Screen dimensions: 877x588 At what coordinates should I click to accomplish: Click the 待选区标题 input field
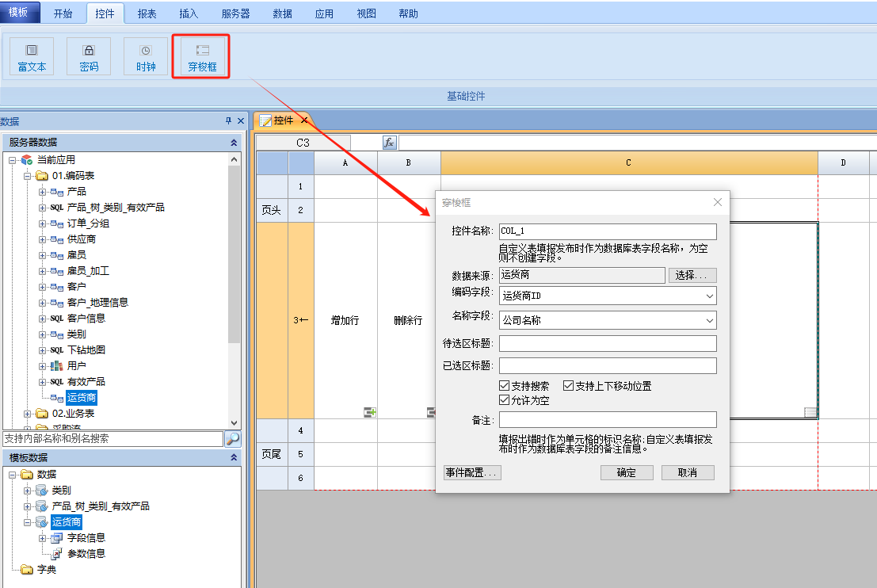click(607, 343)
